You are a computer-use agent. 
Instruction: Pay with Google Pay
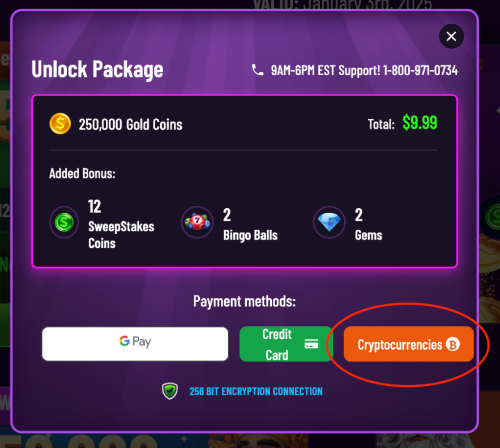135,343
